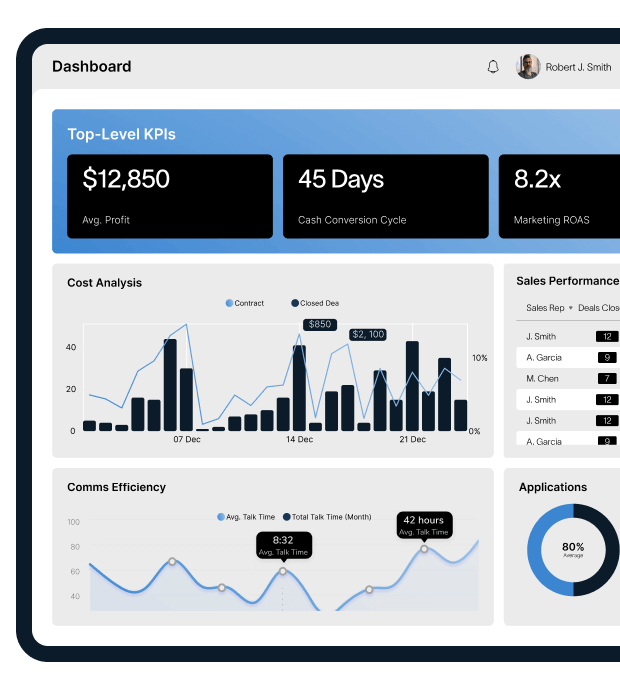Click the Total Talk Time (Month) legend dot
Image resolution: width=620 pixels, height=688 pixels.
point(287,517)
